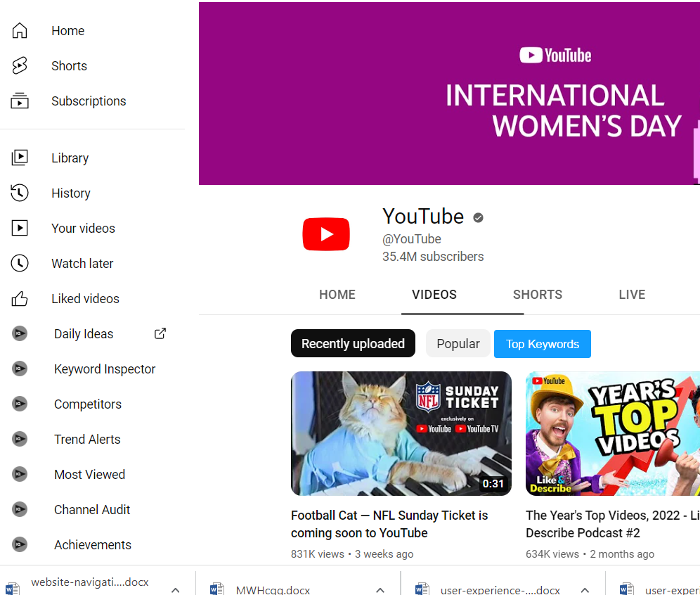
Task: Open Shorts via its sidebar icon
Action: tap(20, 65)
